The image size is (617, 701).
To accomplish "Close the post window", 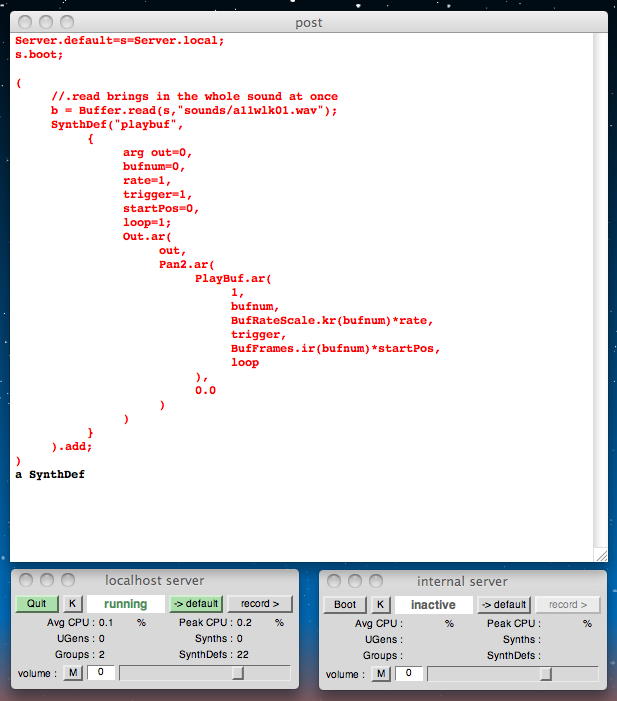I will (x=25, y=22).
